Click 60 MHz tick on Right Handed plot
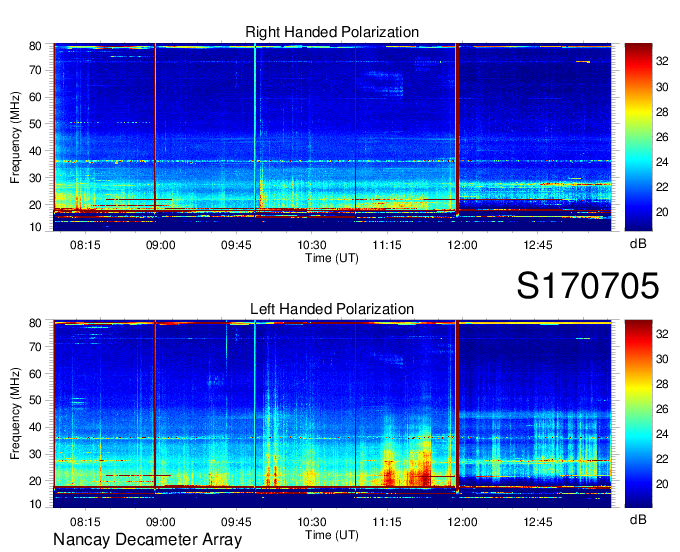The image size is (680, 552). pos(35,97)
